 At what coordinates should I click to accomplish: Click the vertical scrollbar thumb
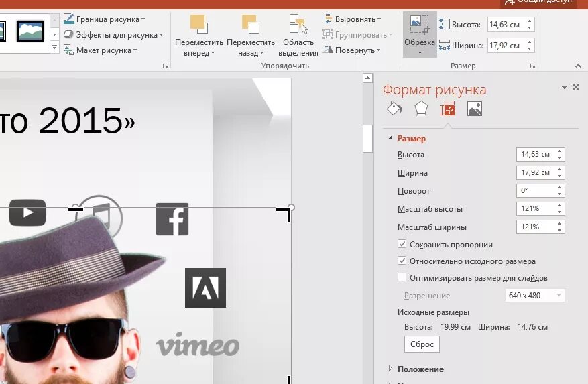click(367, 139)
